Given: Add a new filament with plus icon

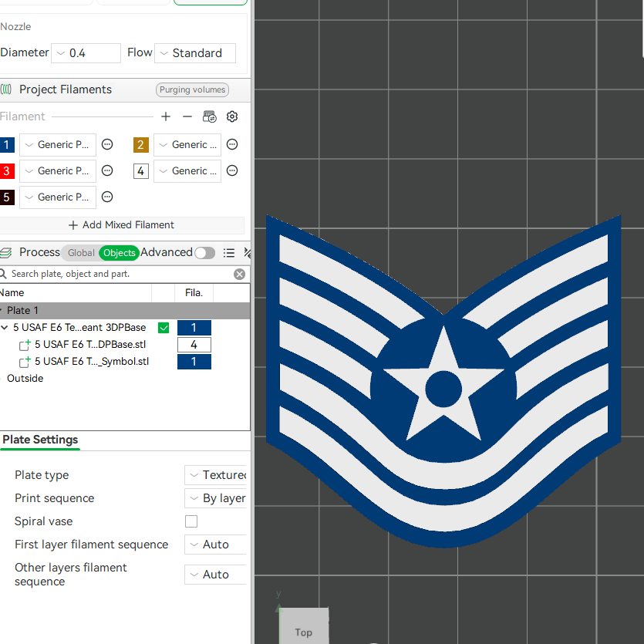Looking at the screenshot, I should pyautogui.click(x=166, y=116).
